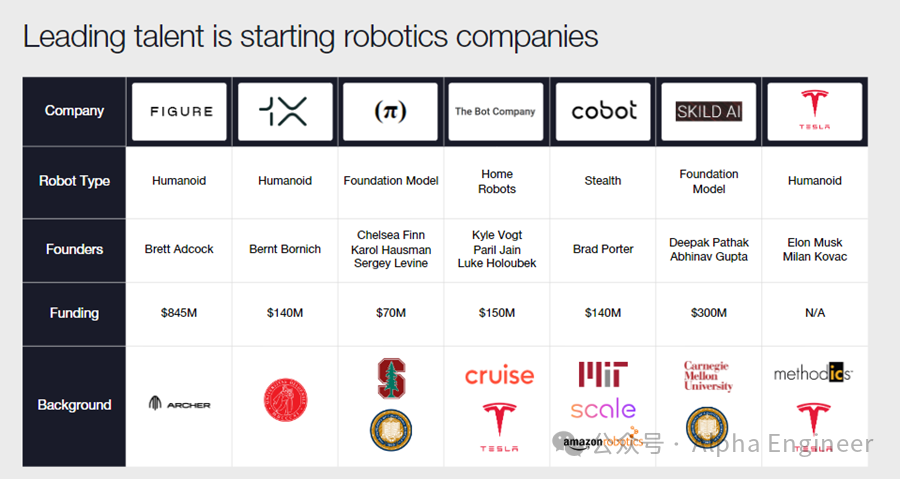Click the Physical Intelligence pi logo
Viewport: 900px width, 479px height.
coord(390,111)
